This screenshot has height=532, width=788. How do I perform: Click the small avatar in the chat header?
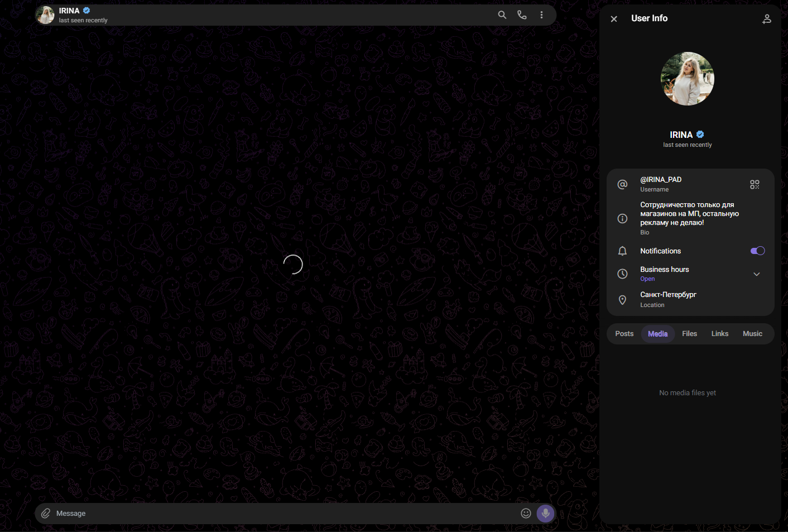[45, 15]
